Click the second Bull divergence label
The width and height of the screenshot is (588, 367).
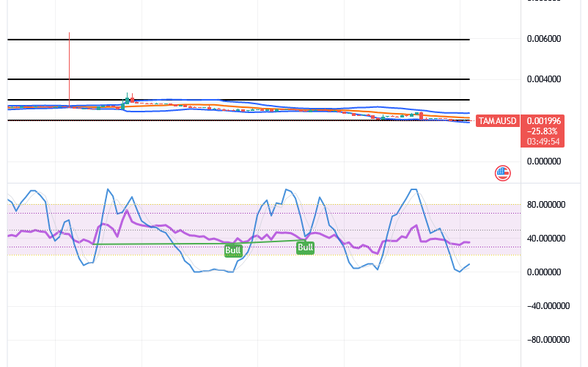[x=305, y=247]
